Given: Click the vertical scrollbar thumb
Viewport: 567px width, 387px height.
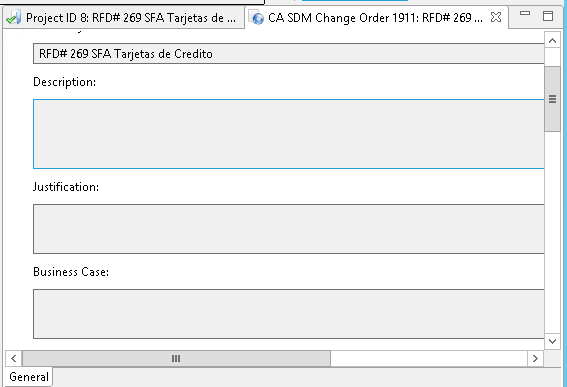Looking at the screenshot, I should [x=552, y=99].
